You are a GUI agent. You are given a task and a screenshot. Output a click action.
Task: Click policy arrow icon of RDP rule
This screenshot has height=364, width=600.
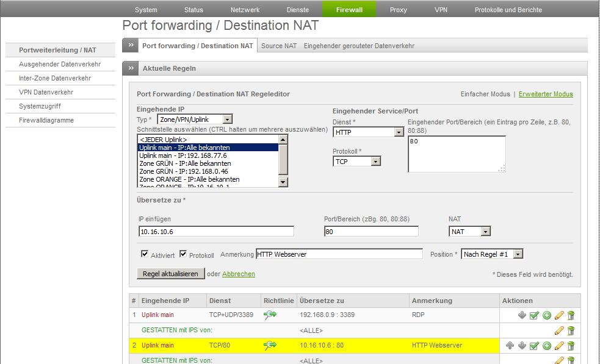tap(270, 315)
